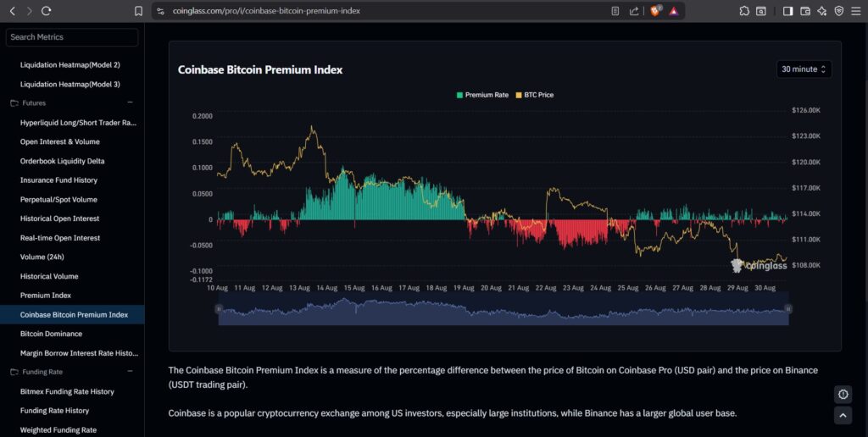Viewport: 868px width, 437px height.
Task: Reload the page with the refresh icon
Action: 47,11
